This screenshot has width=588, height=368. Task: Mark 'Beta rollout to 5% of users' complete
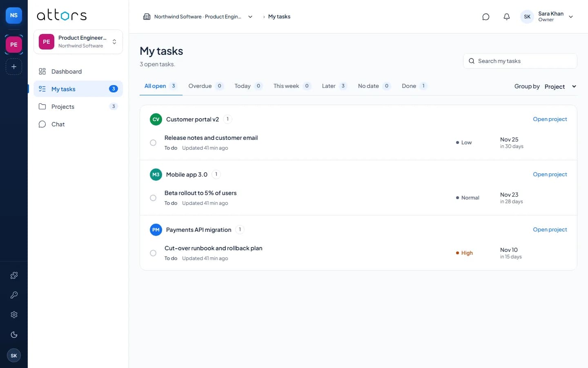(x=153, y=198)
